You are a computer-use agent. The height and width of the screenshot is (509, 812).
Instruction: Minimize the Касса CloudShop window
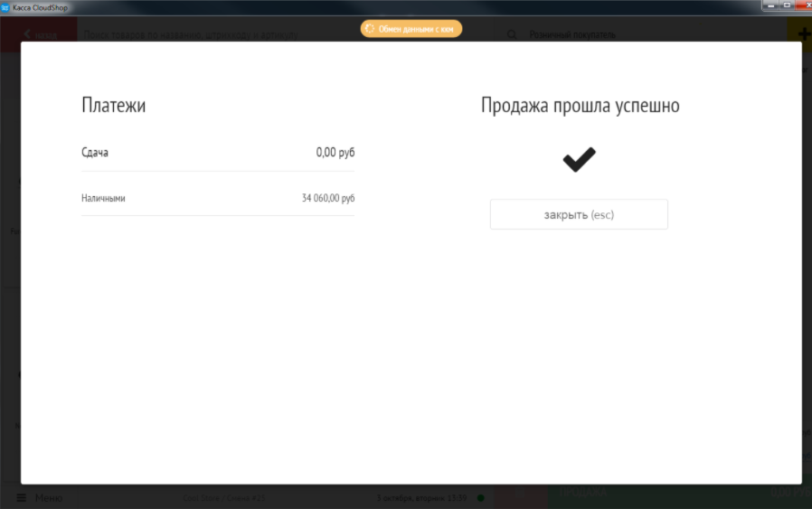click(770, 5)
